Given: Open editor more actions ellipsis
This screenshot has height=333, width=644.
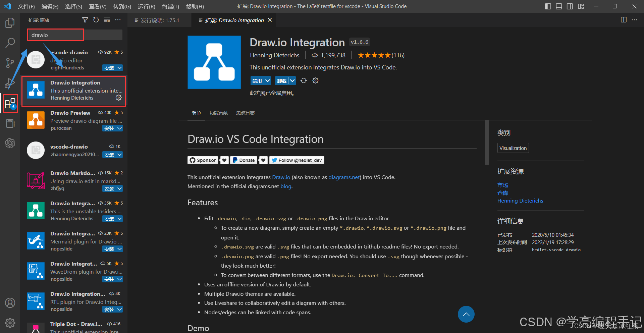Looking at the screenshot, I should tap(634, 20).
